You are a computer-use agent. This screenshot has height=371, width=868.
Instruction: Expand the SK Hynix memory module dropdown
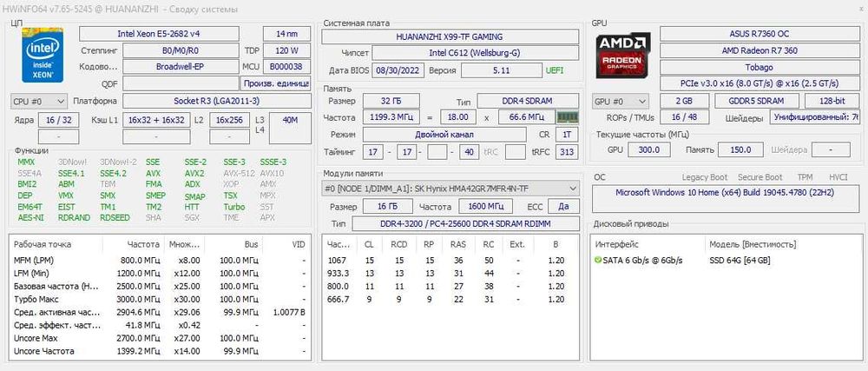(x=450, y=189)
